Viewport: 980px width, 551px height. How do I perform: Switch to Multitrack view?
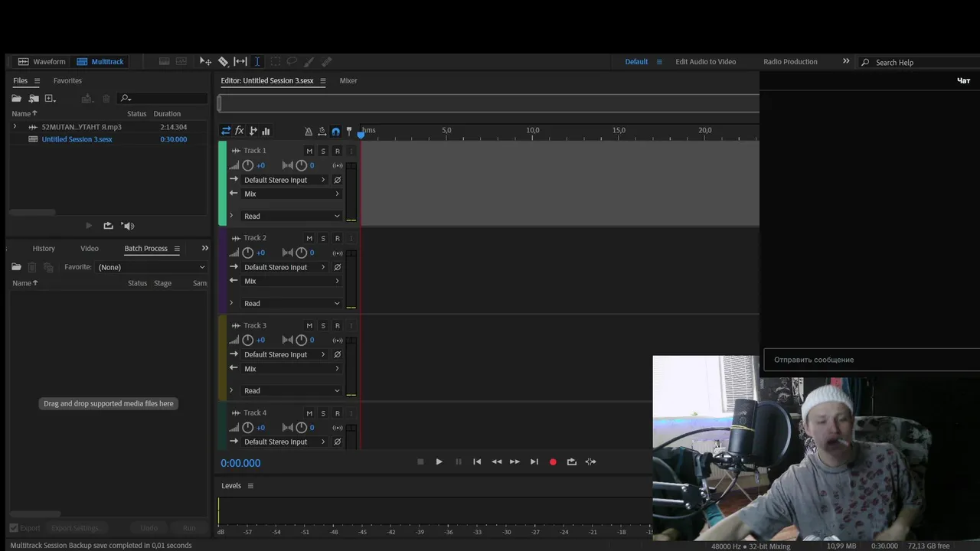(x=100, y=61)
